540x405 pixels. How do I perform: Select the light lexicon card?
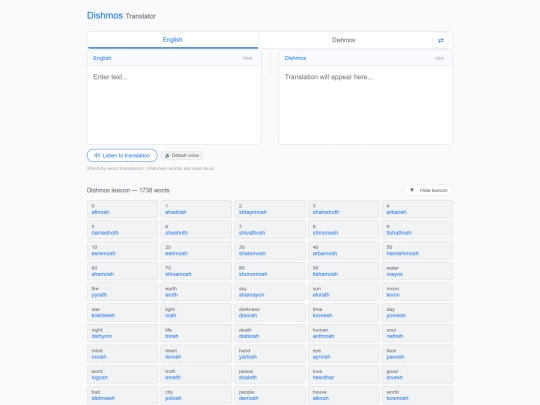[x=196, y=312]
